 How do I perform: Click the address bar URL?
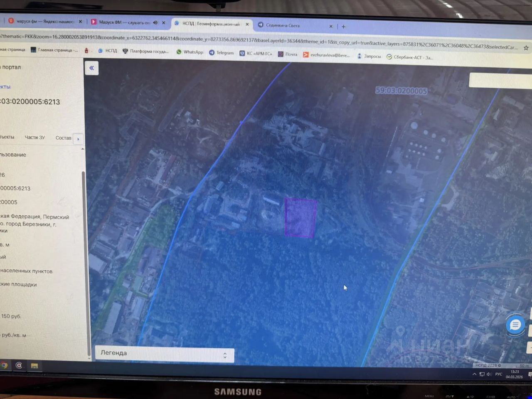[258, 42]
